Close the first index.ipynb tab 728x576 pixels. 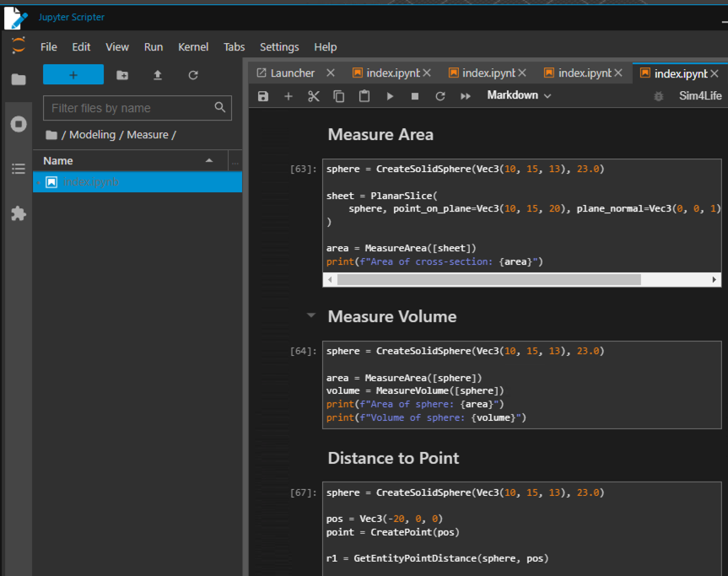pos(427,73)
